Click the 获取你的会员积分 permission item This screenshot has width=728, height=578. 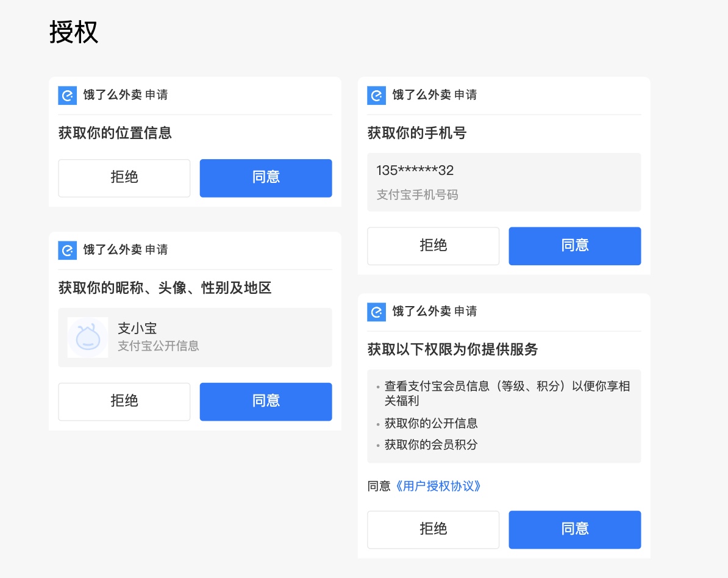(x=431, y=444)
